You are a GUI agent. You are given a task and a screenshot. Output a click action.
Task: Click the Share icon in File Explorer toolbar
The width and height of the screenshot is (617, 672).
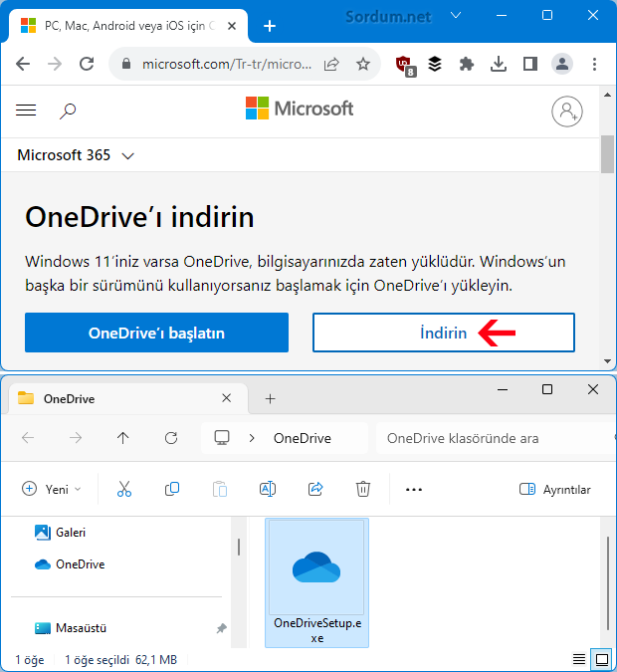[315, 489]
